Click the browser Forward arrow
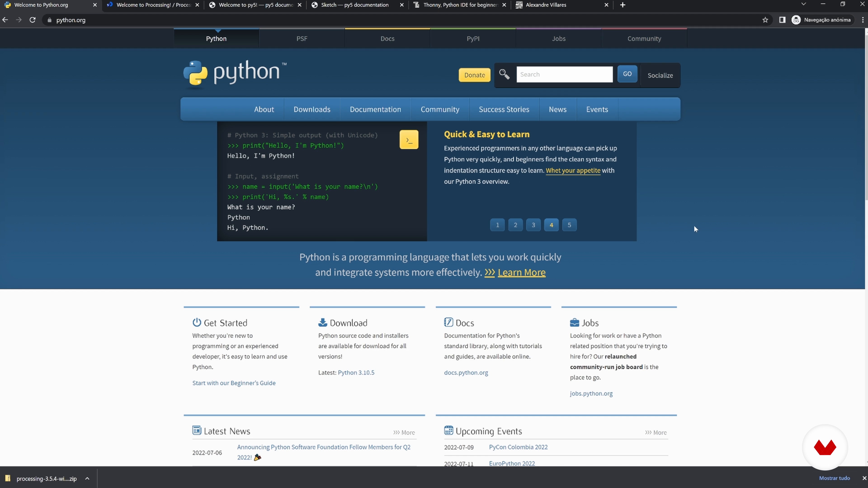This screenshot has height=488, width=868. pos(19,20)
